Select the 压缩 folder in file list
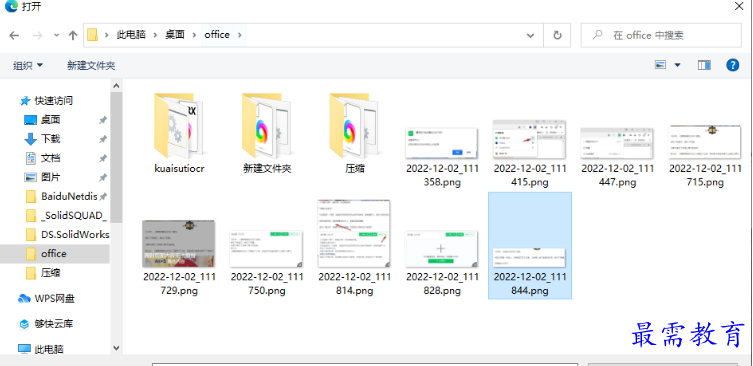Screen dimensions: 753x366 [354, 133]
